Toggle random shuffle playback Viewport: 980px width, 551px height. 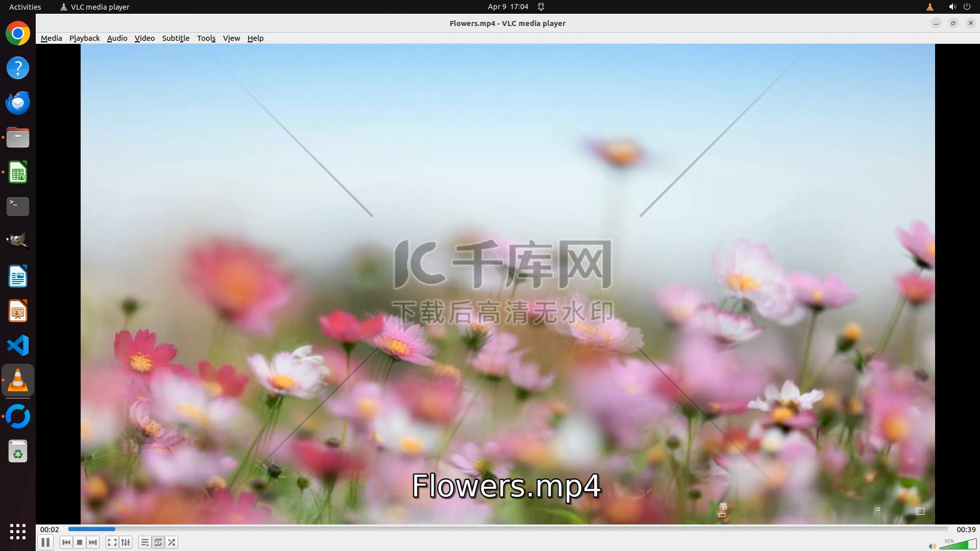point(172,542)
